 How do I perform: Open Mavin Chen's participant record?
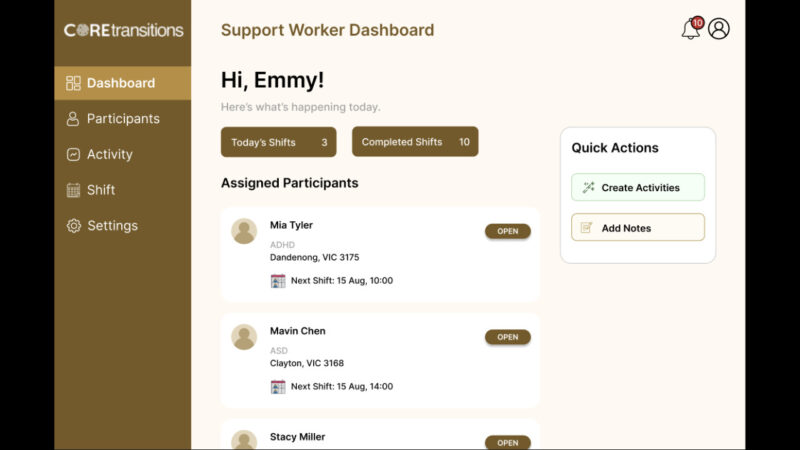point(508,337)
